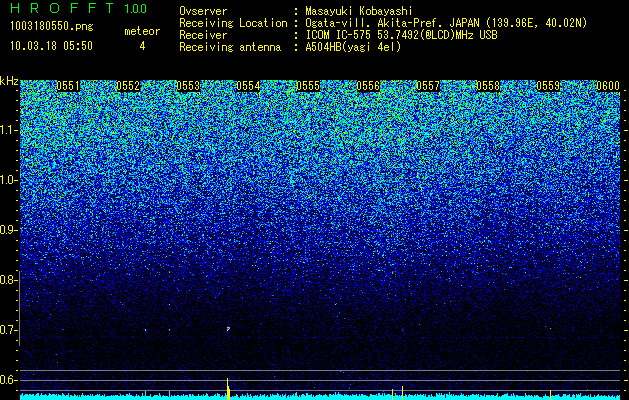Click the 0600 time marker
The height and width of the screenshot is (400, 629).
click(x=608, y=86)
